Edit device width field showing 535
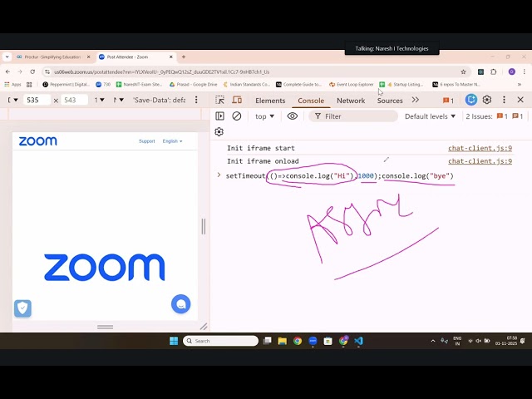Screen dimensions: 532x399 (x=37, y=100)
